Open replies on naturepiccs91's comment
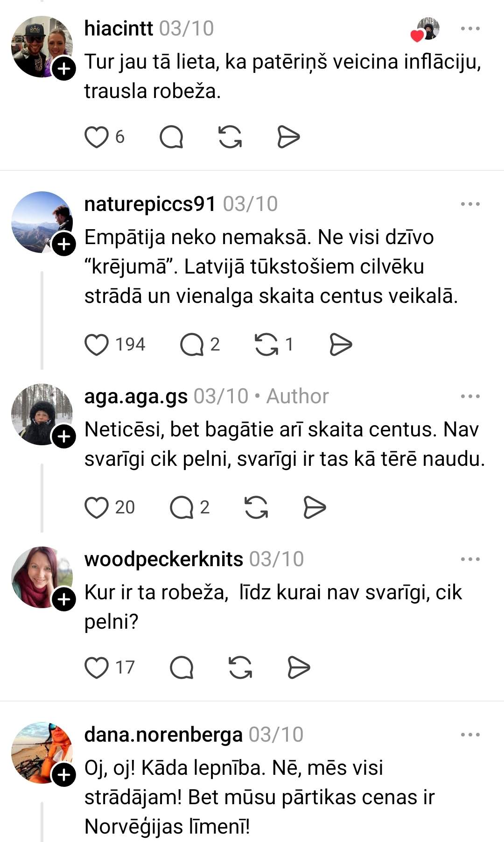Screen dimensions: 504x842 click(192, 344)
